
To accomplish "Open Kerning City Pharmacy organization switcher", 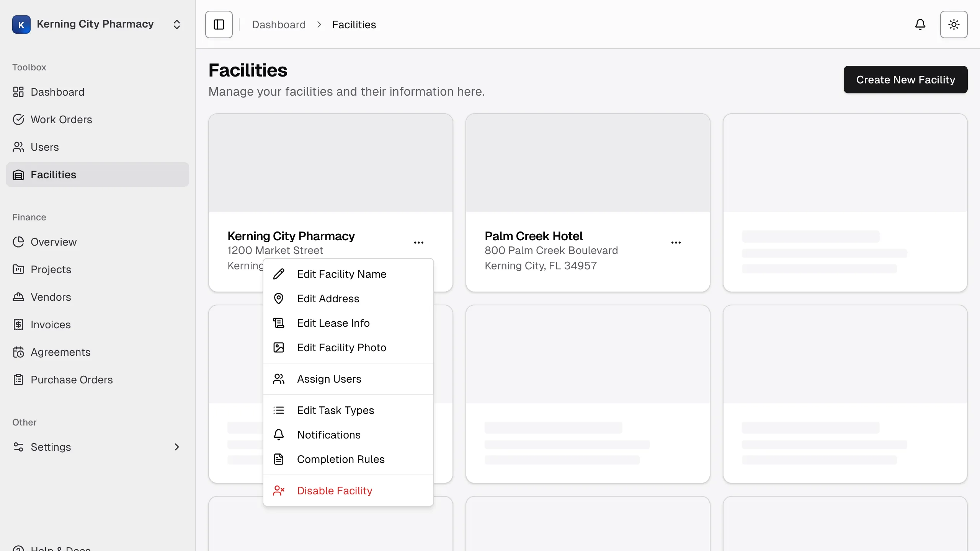I will (97, 24).
